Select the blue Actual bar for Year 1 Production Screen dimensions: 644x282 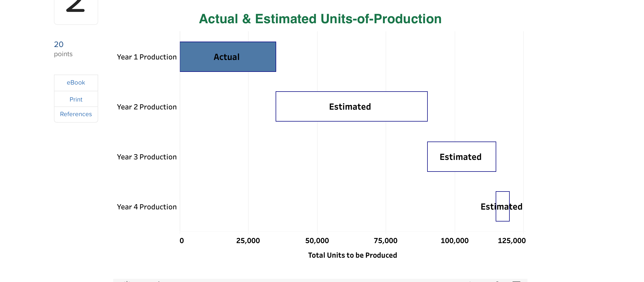coord(228,57)
